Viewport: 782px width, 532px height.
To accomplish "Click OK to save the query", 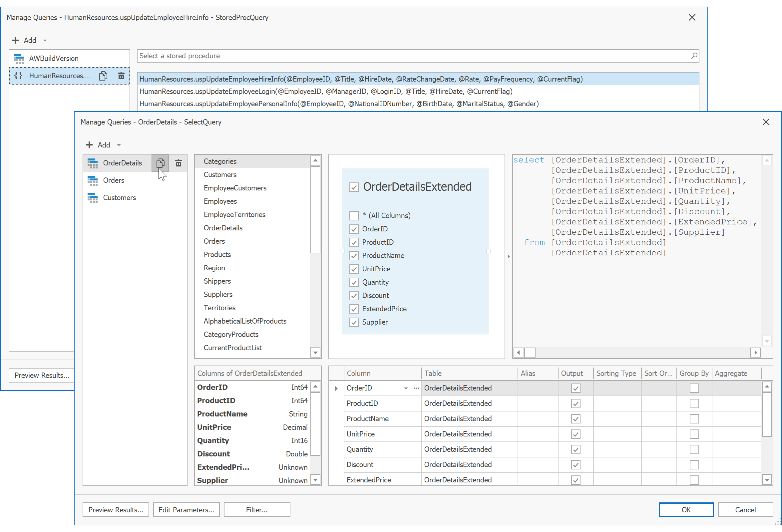I will [x=686, y=509].
